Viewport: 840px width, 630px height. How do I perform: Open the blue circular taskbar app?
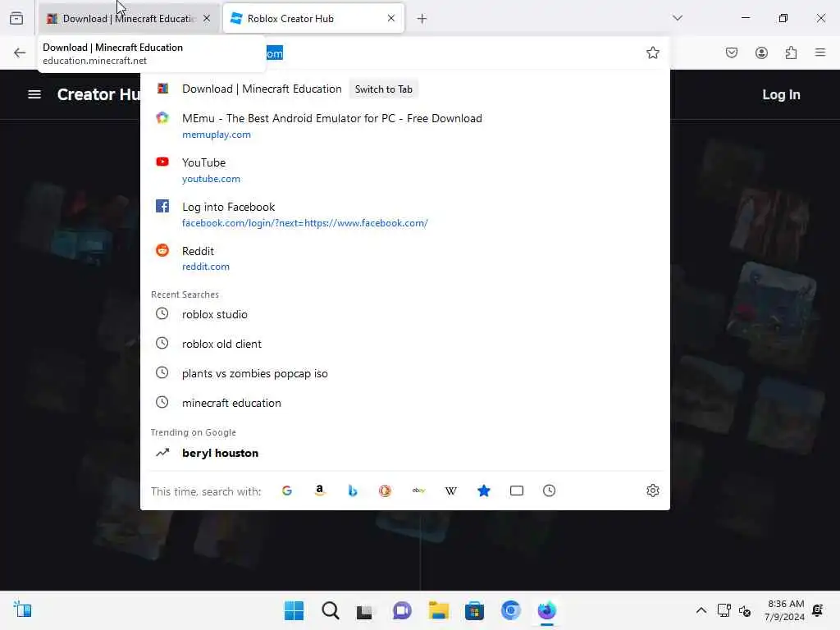coord(510,610)
